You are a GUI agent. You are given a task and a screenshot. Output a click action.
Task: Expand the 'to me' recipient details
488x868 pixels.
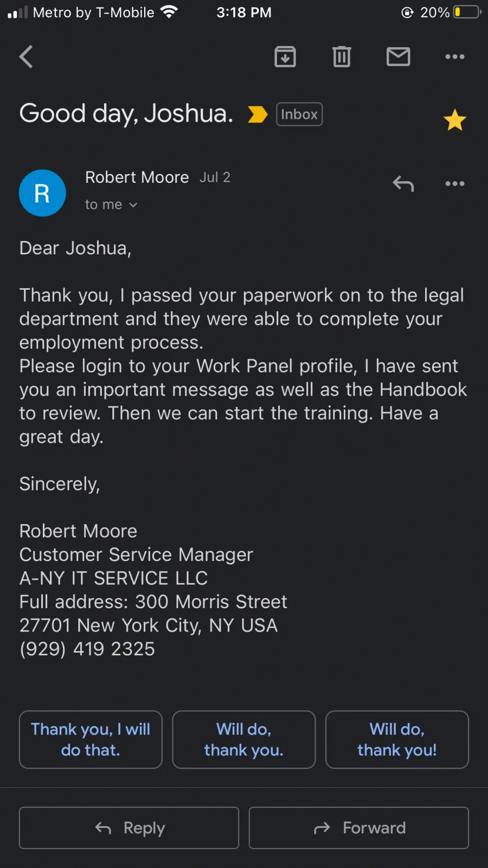[111, 205]
